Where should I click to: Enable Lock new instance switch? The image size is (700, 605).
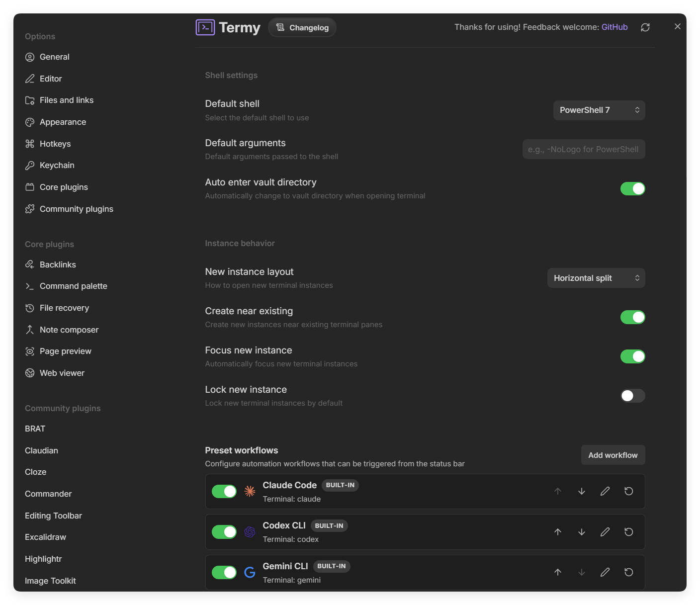[x=633, y=396]
